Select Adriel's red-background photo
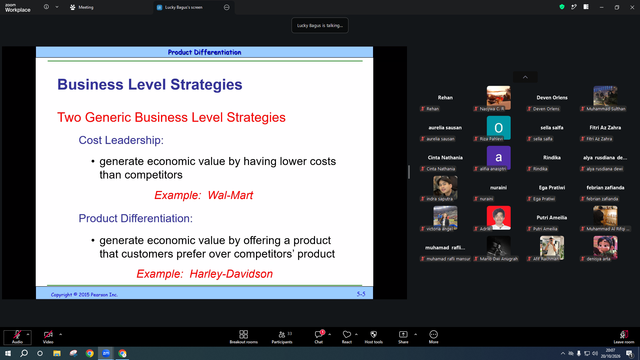 coord(498,218)
